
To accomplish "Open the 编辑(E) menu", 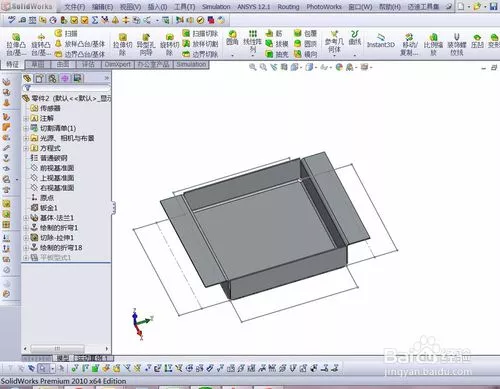I will (102, 7).
